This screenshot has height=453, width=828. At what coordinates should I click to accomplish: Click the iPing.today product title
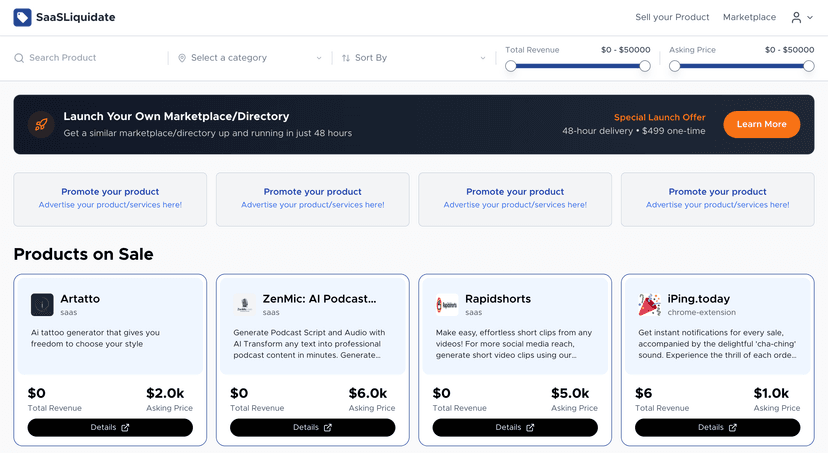pyautogui.click(x=699, y=299)
